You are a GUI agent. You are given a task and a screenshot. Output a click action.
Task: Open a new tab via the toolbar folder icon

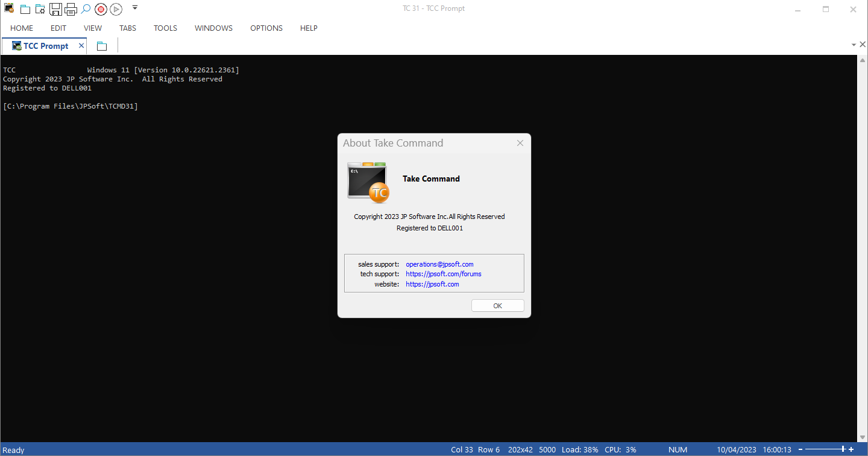[x=25, y=9]
